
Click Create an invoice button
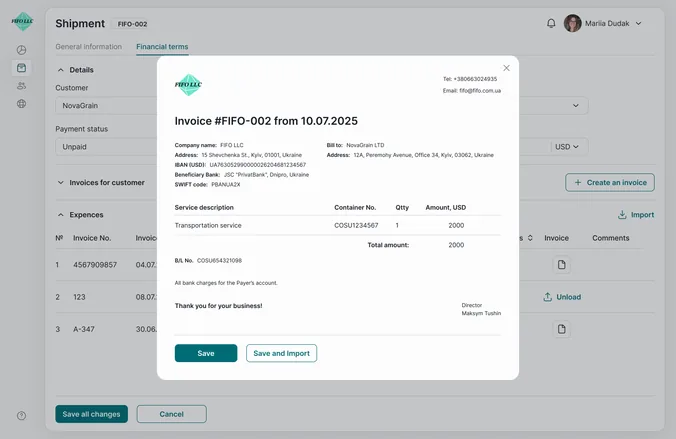610,182
